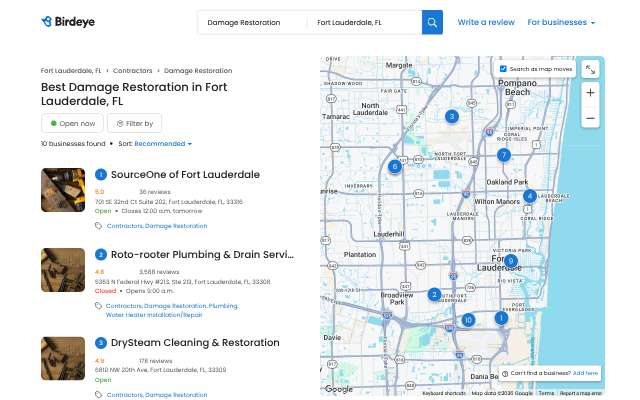Click the blue search magnifier button
This screenshot has height=400, width=640.
pyautogui.click(x=432, y=22)
